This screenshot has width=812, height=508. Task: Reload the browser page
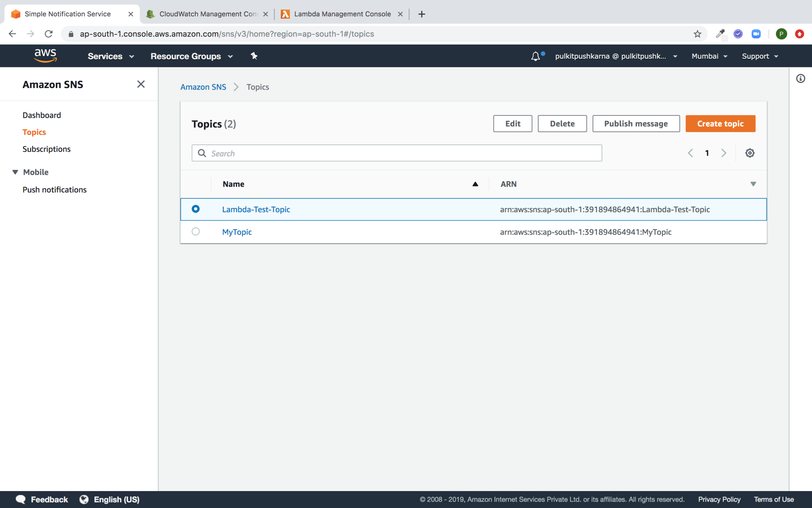48,34
